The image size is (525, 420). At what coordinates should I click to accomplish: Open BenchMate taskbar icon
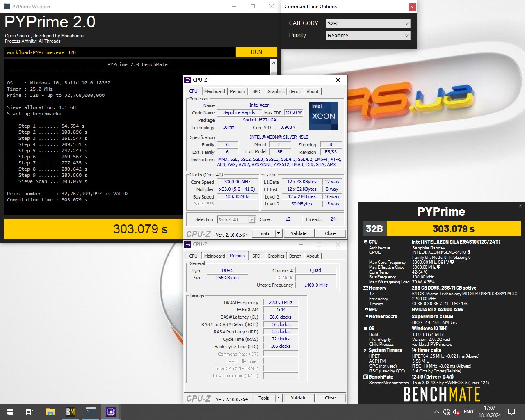tap(71, 412)
